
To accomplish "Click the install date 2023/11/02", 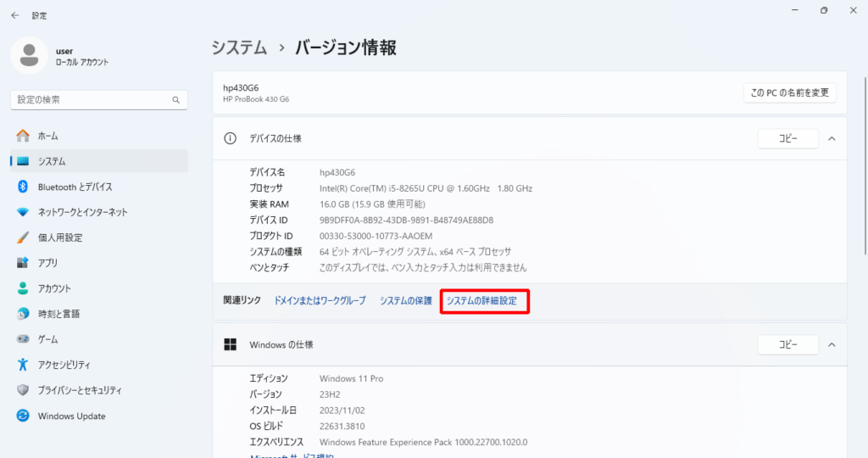I will click(342, 411).
